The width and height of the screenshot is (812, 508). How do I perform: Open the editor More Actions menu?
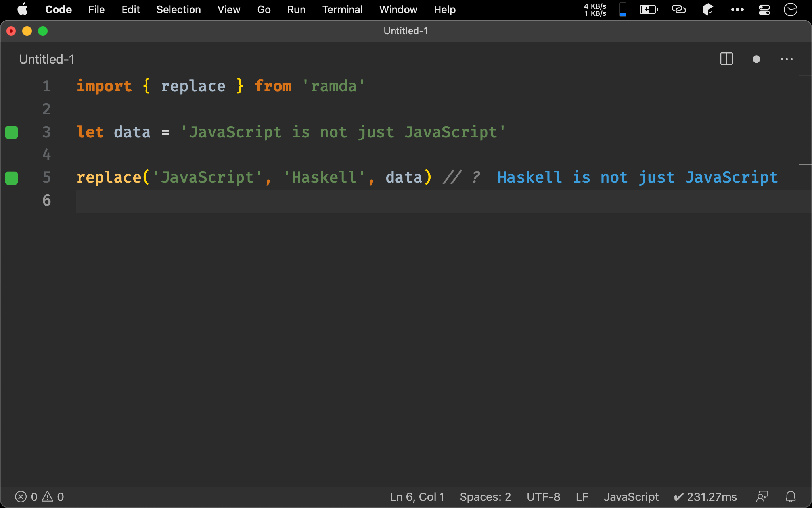click(x=787, y=59)
